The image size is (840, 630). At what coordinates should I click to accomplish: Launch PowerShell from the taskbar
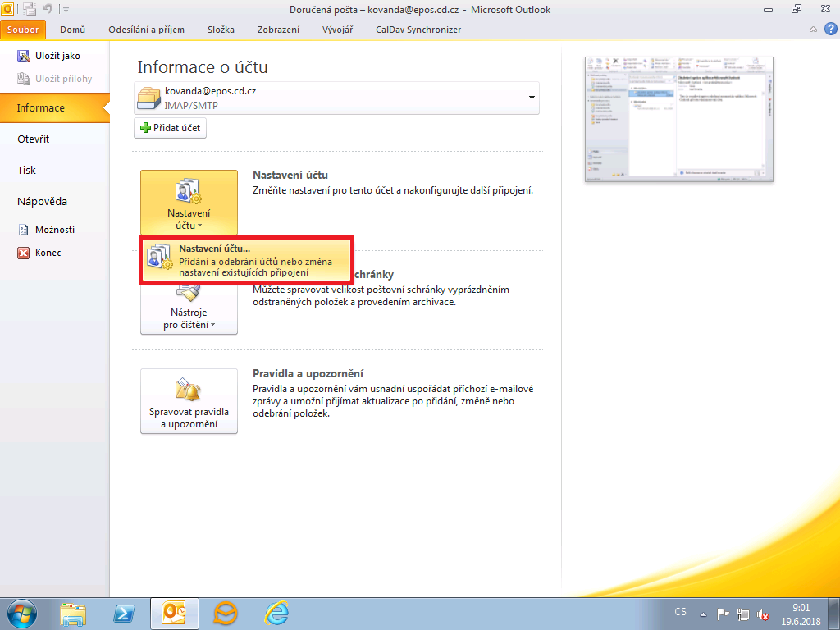124,614
